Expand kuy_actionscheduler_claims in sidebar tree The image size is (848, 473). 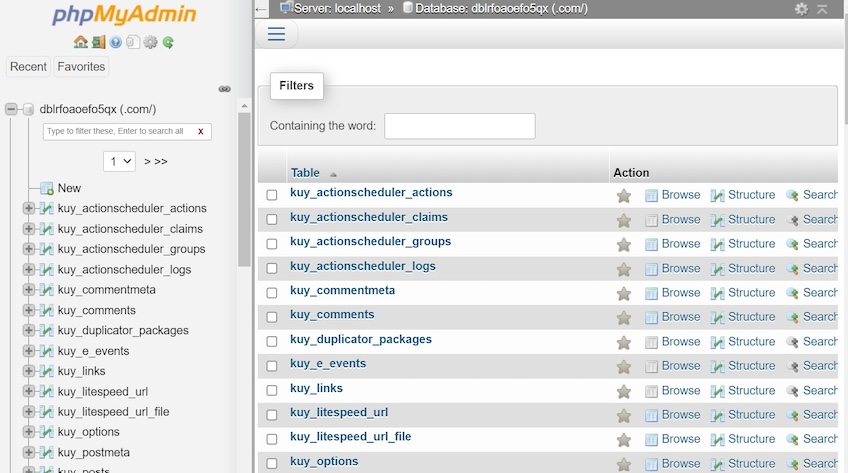click(29, 229)
